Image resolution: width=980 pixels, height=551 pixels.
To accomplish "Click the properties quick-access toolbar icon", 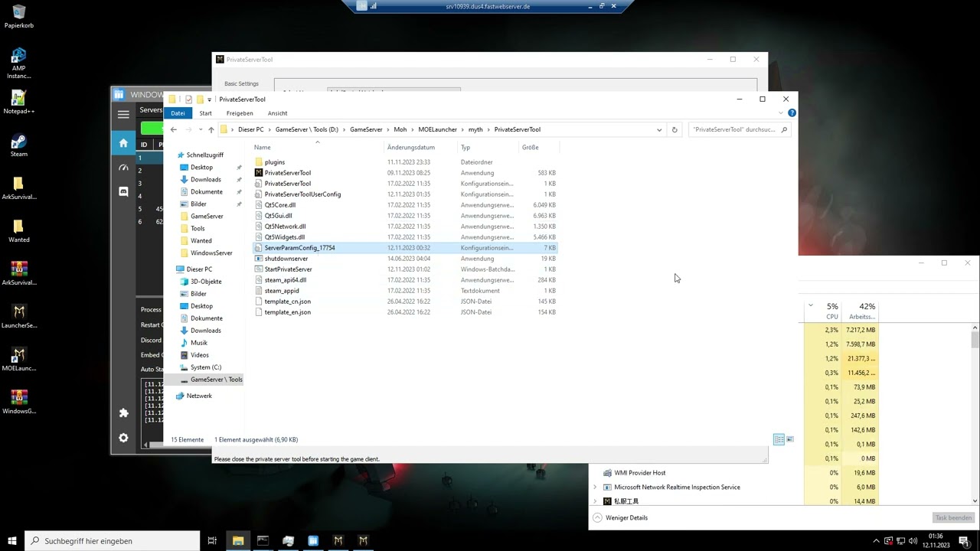I will click(x=188, y=99).
